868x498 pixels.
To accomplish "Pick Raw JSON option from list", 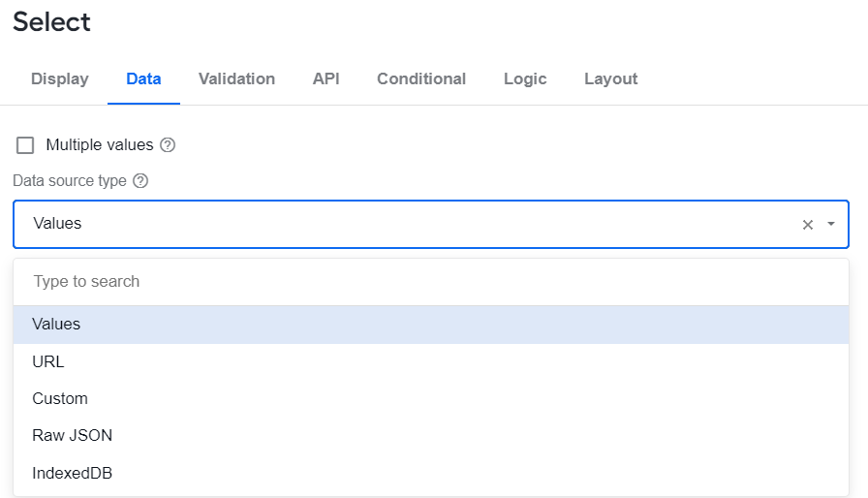I will click(x=431, y=435).
